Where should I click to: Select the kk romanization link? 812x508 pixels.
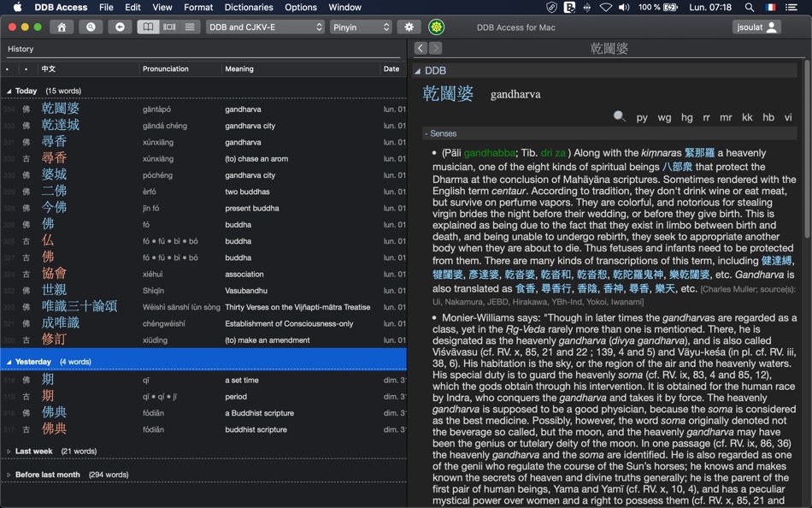point(747,118)
